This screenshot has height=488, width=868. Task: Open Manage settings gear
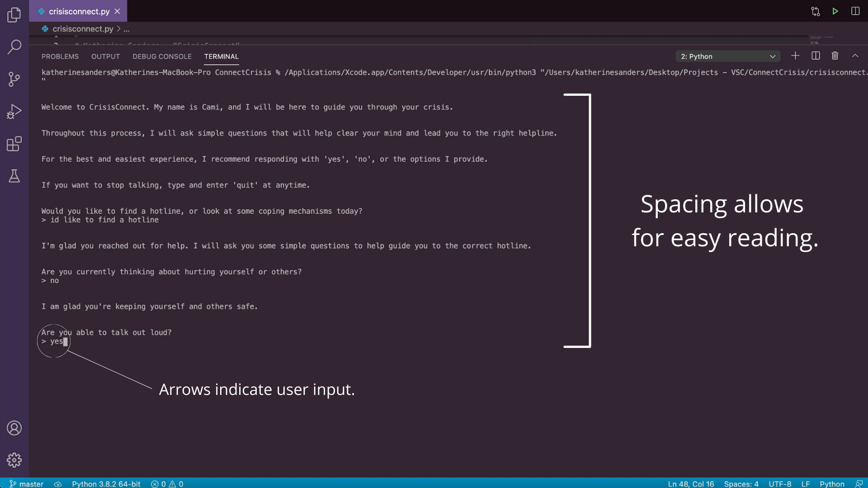[x=14, y=460]
